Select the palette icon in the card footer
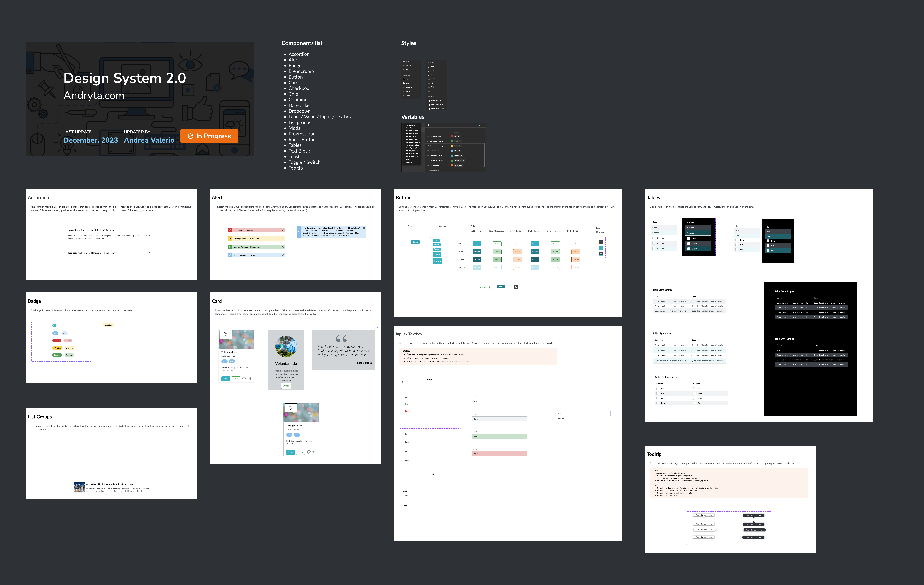The width and height of the screenshot is (924, 585). click(x=244, y=378)
